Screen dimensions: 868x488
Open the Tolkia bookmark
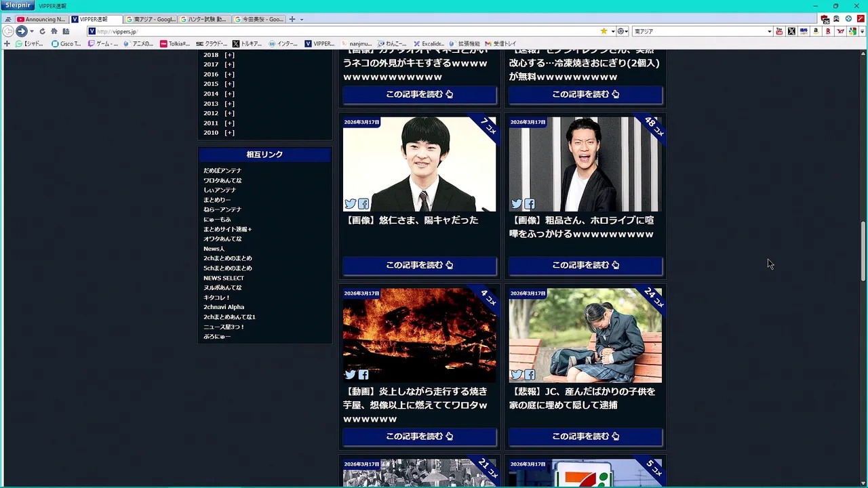coord(175,43)
